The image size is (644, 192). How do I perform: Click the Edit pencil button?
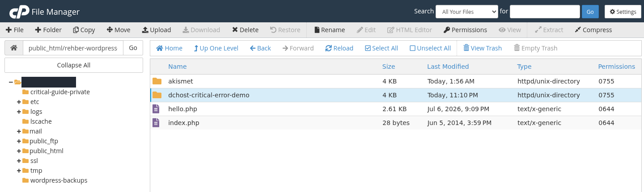coord(366,30)
